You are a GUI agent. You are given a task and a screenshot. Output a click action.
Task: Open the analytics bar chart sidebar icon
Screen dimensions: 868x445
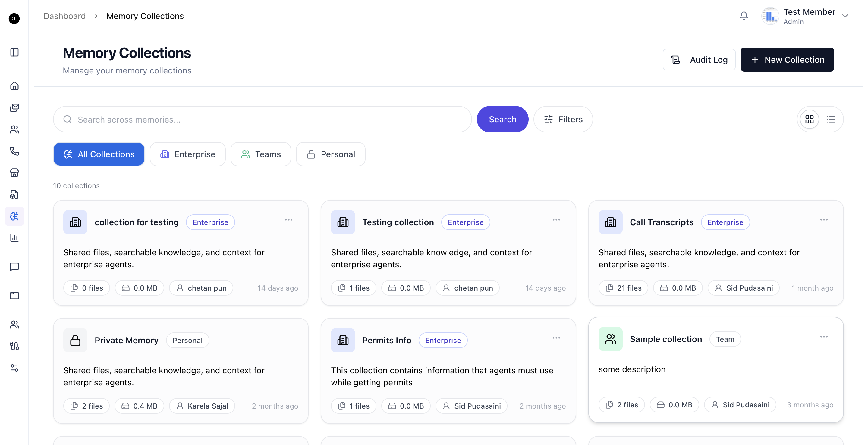point(14,238)
